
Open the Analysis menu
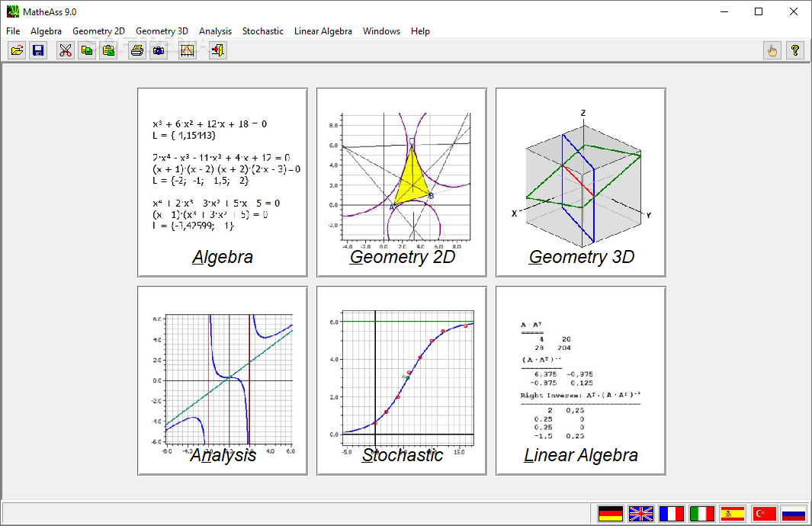(x=216, y=31)
